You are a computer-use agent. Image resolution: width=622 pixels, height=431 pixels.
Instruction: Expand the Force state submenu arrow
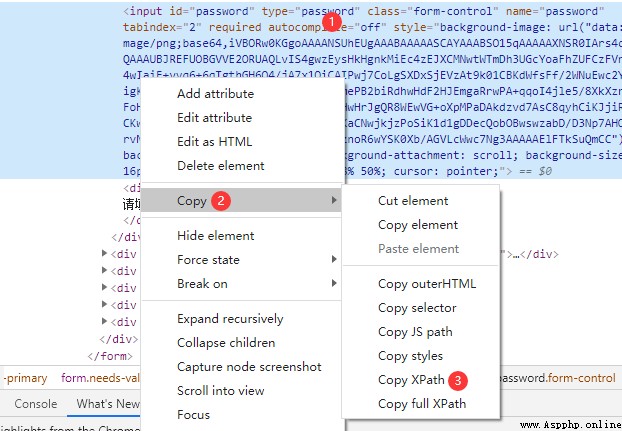(x=334, y=259)
